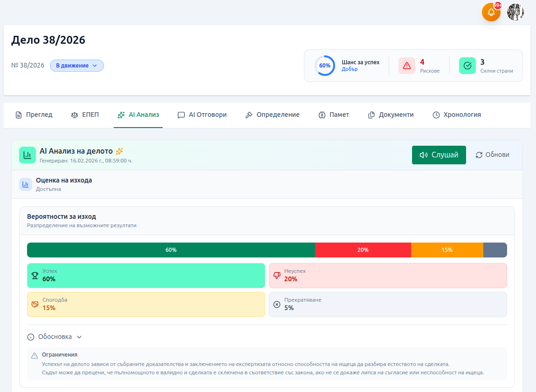The height and width of the screenshot is (392, 536).
Task: Click the 'Силни страни' label
Action: point(497,71)
